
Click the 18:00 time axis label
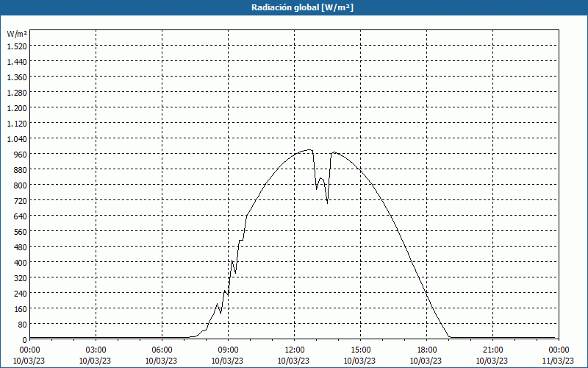[427, 350]
